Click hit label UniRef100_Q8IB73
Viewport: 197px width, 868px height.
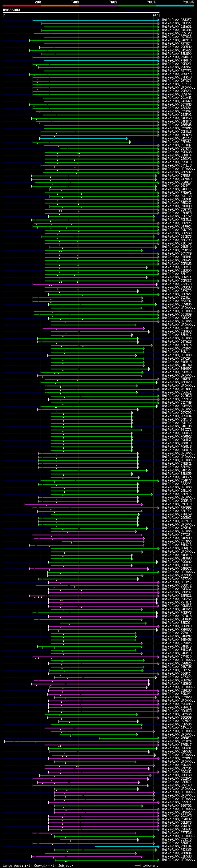coord(177,236)
